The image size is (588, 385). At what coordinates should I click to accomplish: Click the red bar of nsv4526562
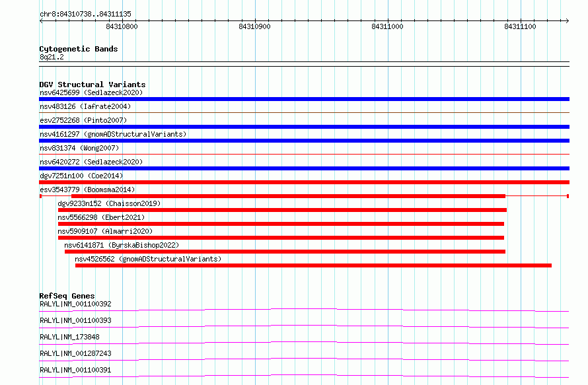(314, 265)
